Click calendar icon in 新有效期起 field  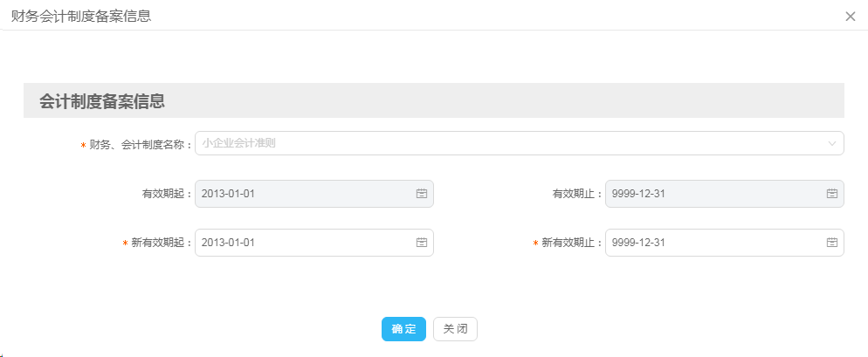pyautogui.click(x=421, y=243)
